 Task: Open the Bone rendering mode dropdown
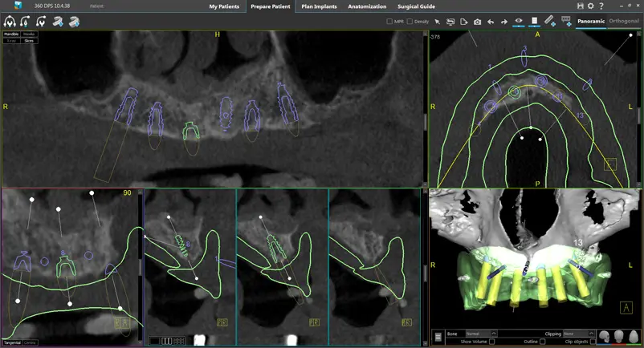coord(481,334)
